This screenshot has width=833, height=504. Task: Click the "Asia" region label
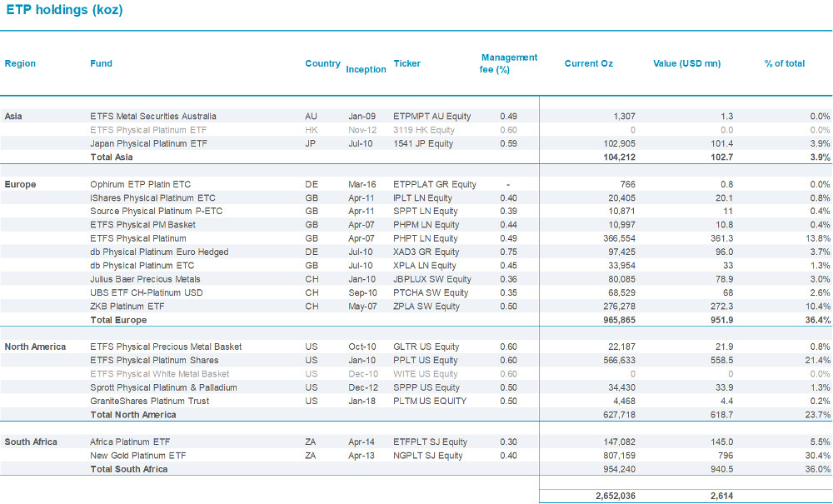click(x=13, y=117)
